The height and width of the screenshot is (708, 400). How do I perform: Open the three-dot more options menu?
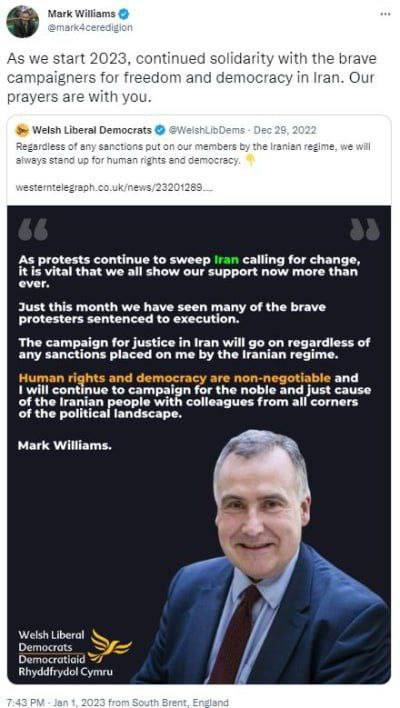click(385, 14)
